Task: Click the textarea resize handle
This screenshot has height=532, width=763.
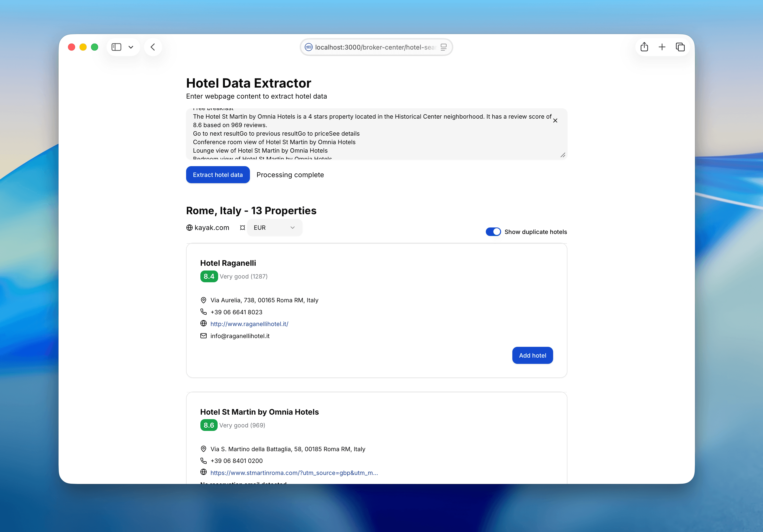Action: (x=563, y=155)
